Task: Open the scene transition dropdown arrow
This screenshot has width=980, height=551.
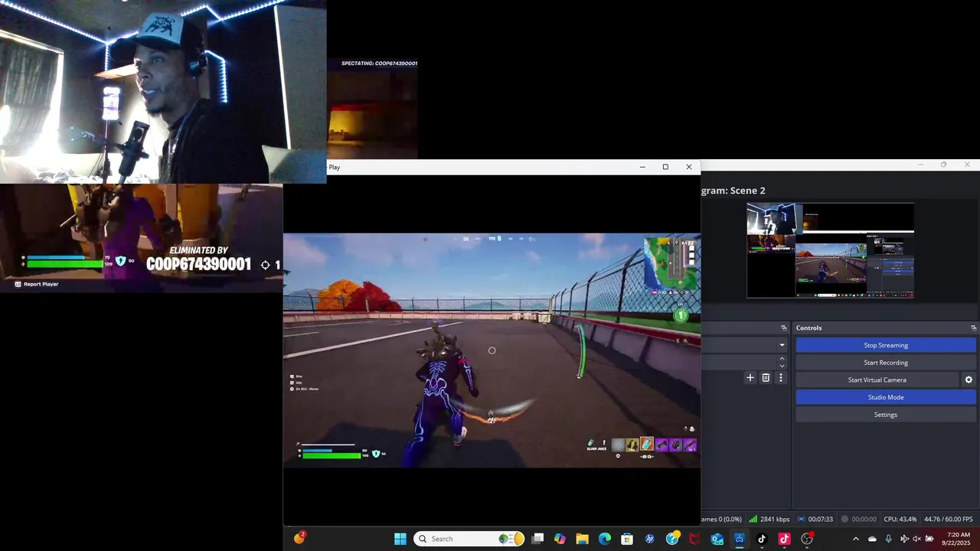Action: pos(782,345)
